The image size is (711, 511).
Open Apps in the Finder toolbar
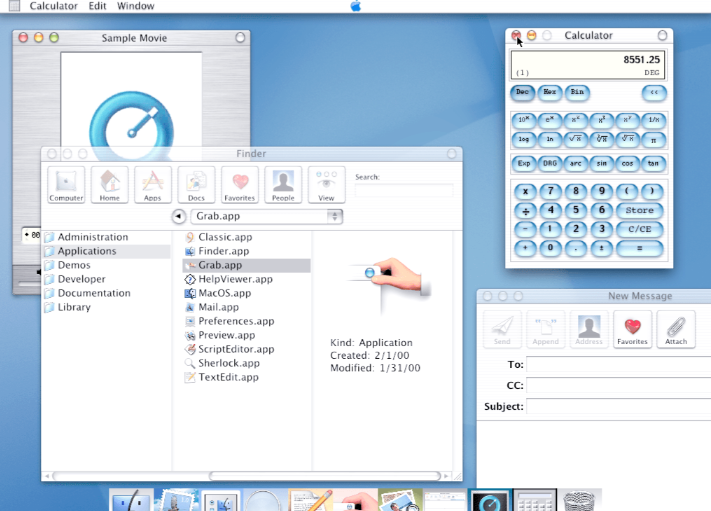point(153,185)
